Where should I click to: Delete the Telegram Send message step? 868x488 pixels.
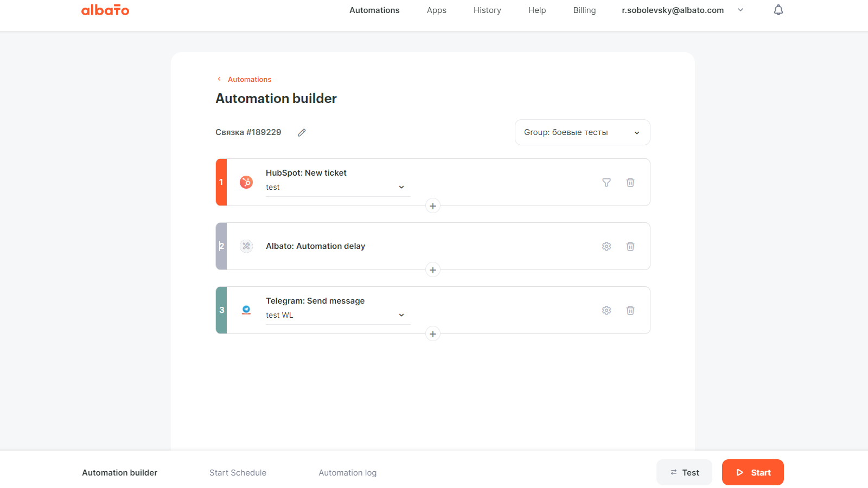630,311
